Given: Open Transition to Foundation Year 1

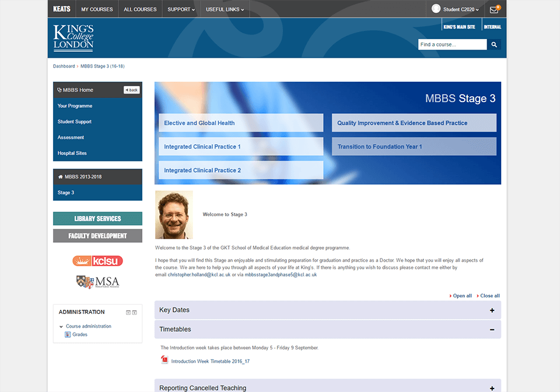Looking at the screenshot, I should pos(414,146).
